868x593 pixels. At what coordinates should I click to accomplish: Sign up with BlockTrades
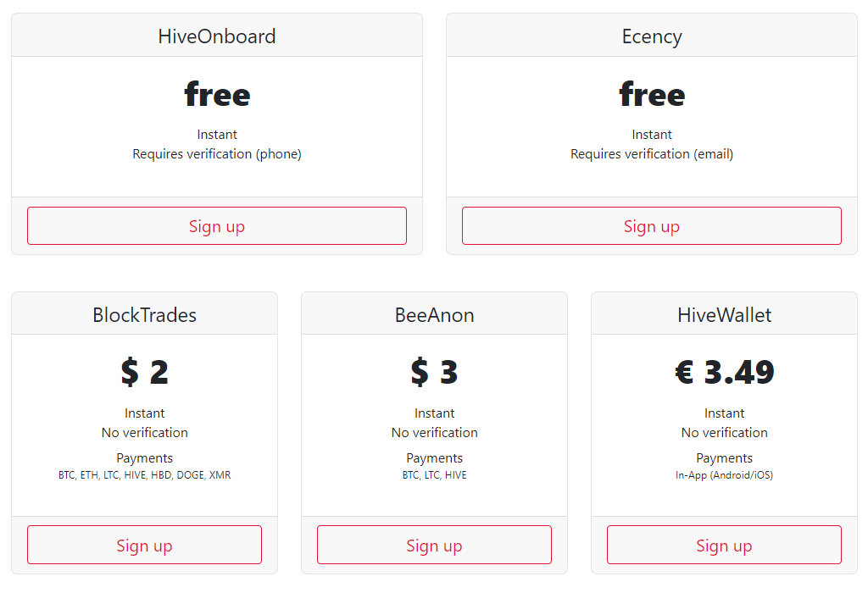click(x=144, y=545)
